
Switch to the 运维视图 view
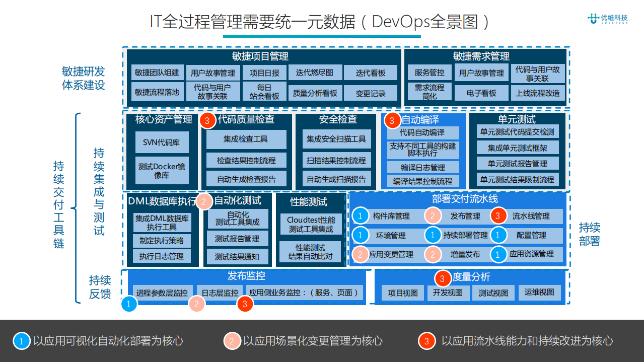[539, 293]
